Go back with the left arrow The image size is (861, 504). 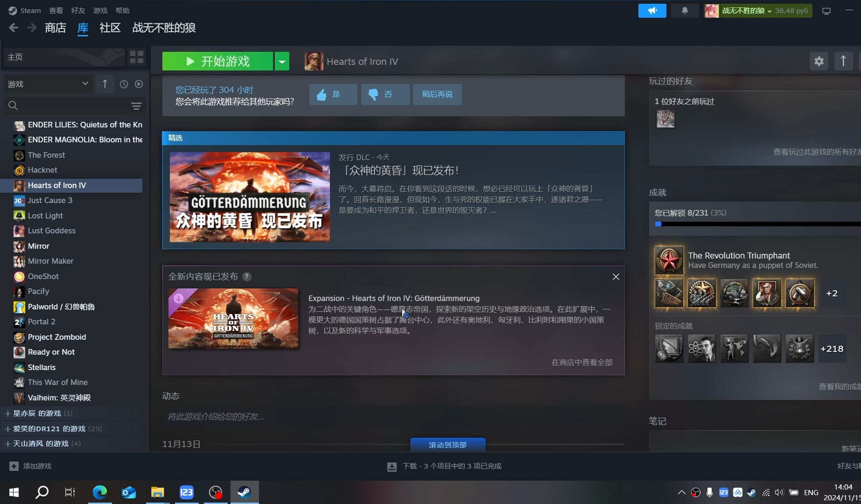click(x=14, y=28)
